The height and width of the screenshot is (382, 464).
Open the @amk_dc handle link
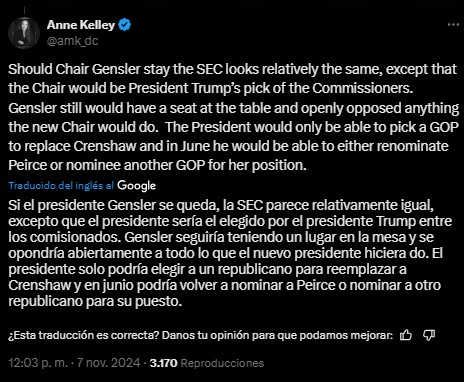click(72, 41)
